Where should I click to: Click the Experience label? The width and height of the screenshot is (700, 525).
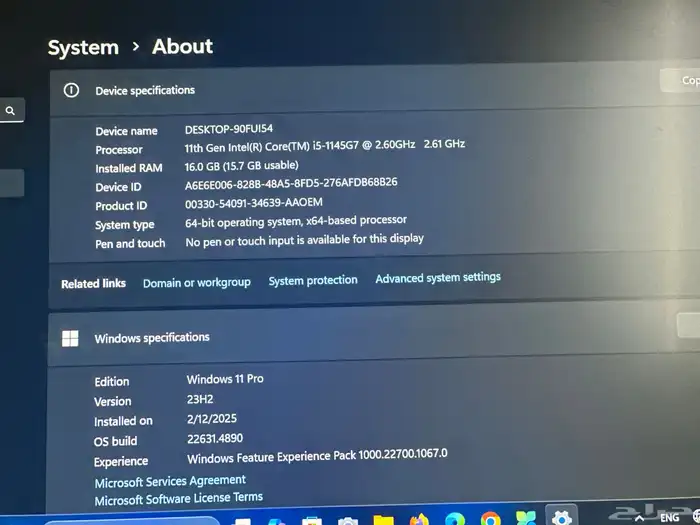[x=121, y=462]
